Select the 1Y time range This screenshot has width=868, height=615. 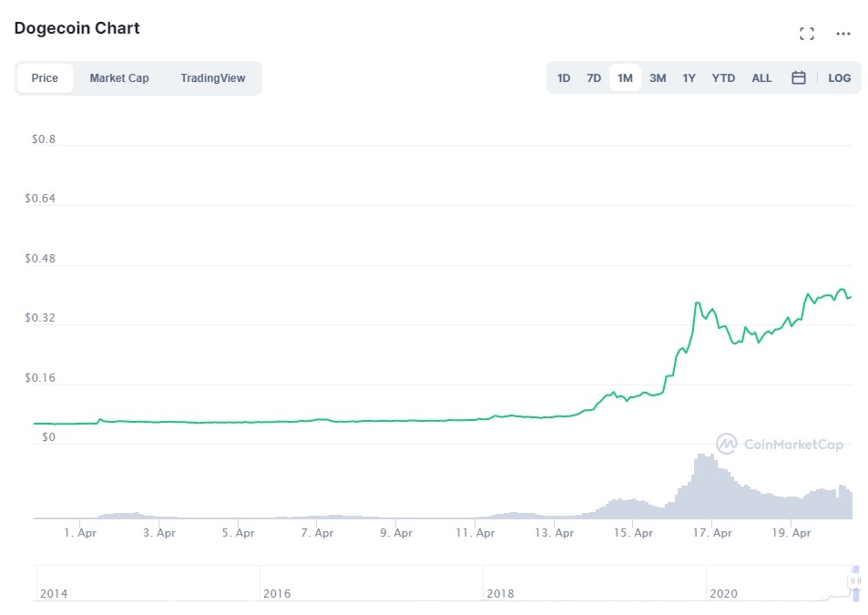[x=689, y=78]
